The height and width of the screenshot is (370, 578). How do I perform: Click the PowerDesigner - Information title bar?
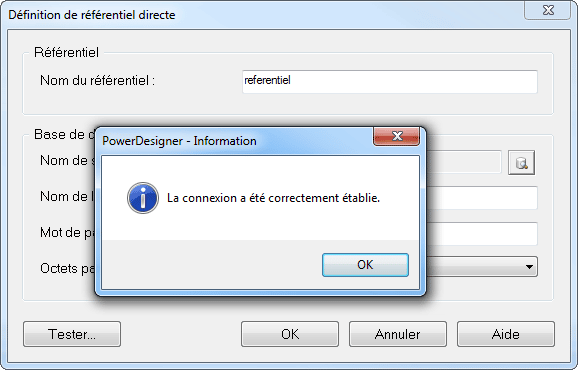(236, 141)
